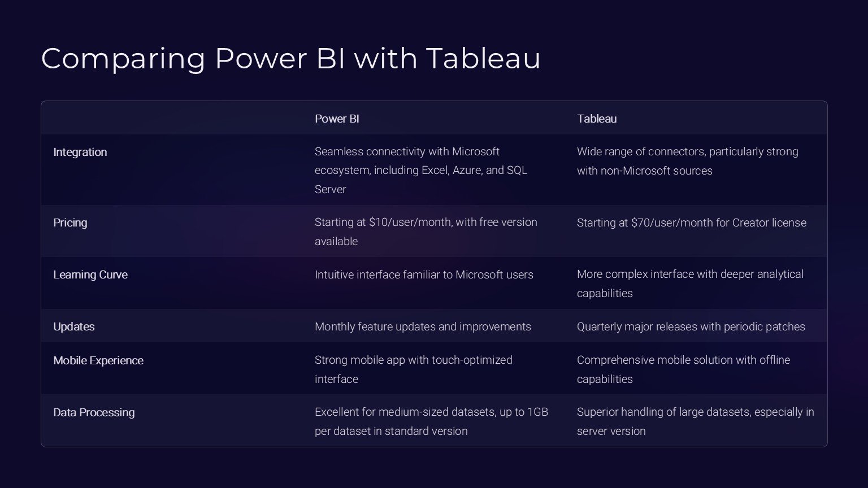Select the 'Learning Curve' row label
Viewport: 868px width, 488px height.
(x=90, y=274)
